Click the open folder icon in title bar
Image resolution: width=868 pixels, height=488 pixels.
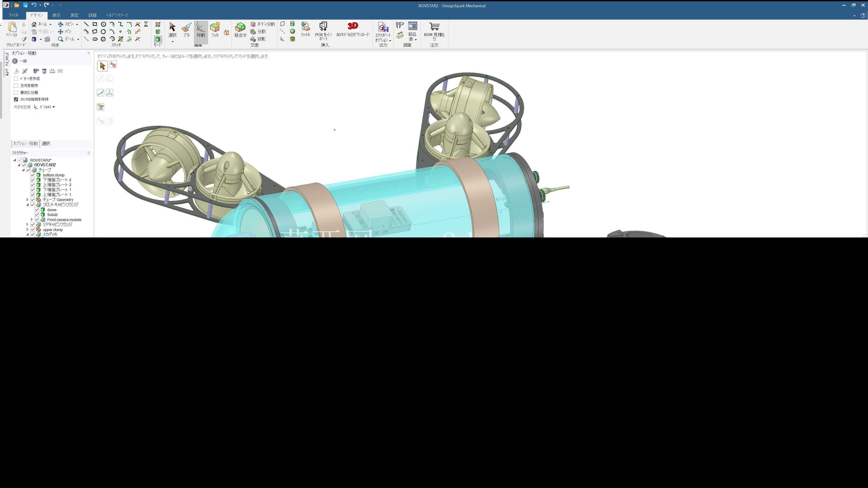tap(16, 5)
